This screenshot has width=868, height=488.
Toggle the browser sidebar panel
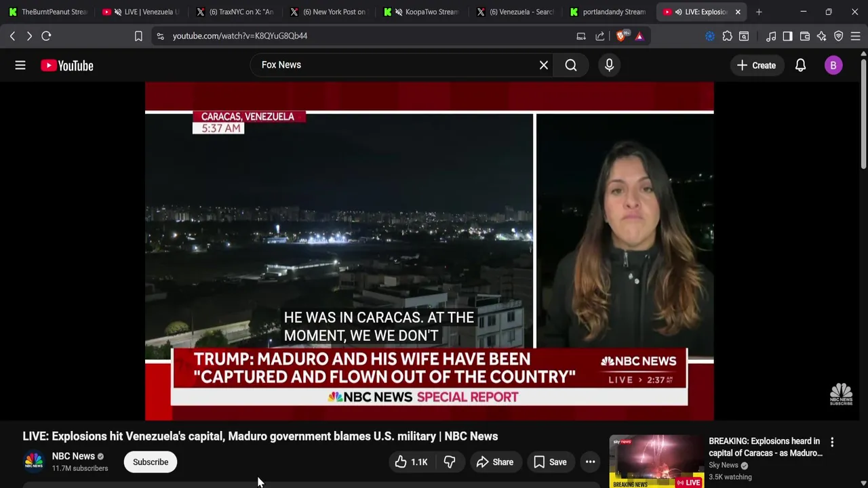point(787,36)
